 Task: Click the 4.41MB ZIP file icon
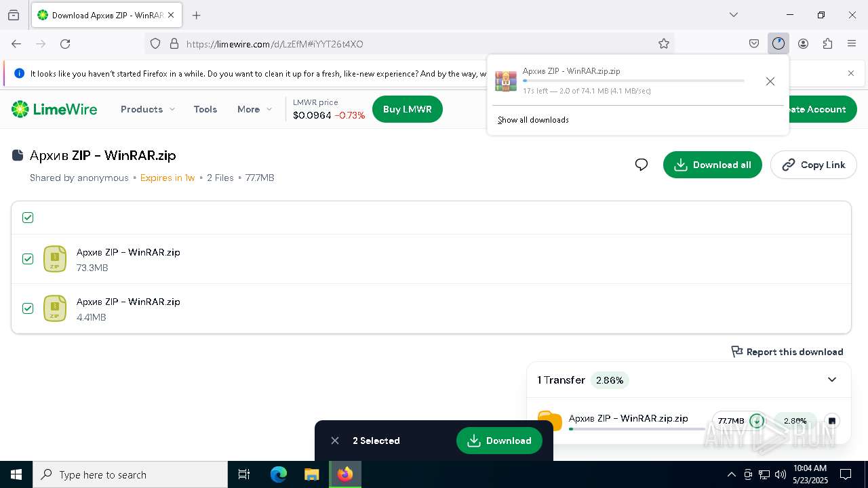(55, 308)
